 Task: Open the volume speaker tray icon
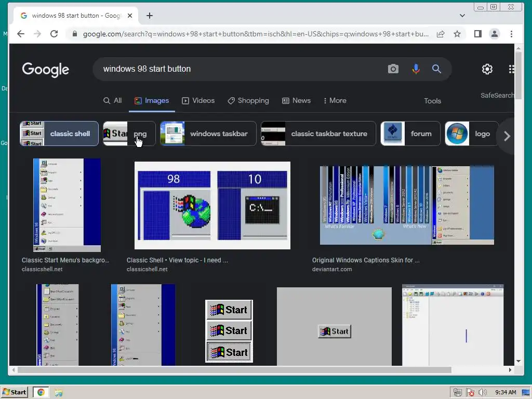point(482,393)
